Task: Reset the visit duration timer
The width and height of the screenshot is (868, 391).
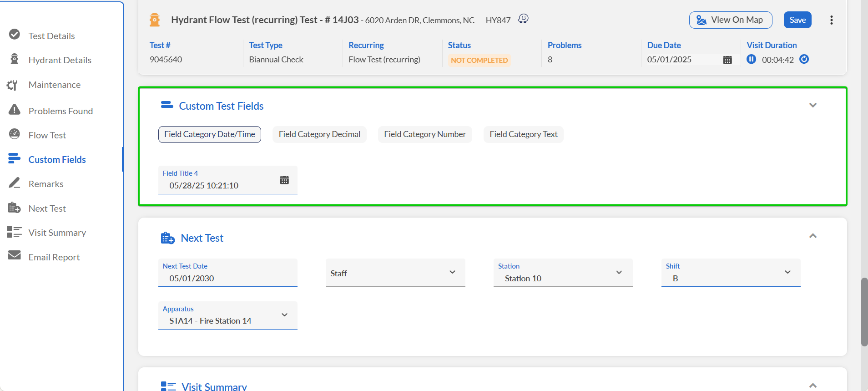Action: (804, 59)
